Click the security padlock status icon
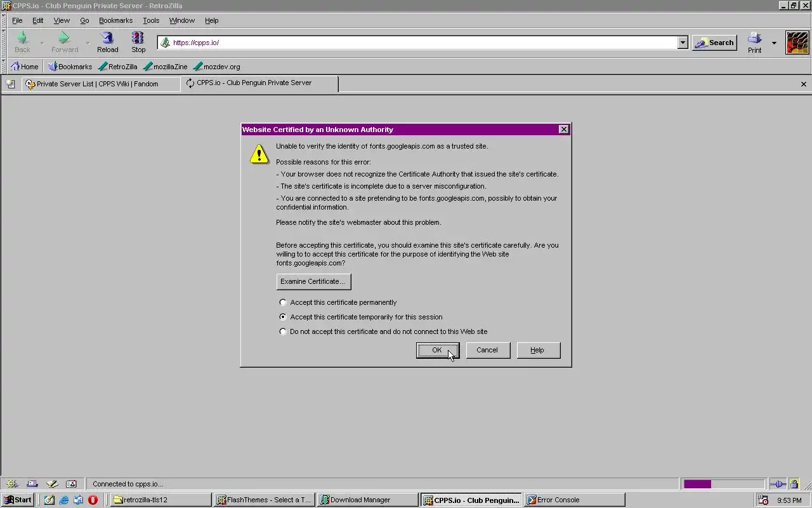Screen dimensions: 812x508 [794, 484]
